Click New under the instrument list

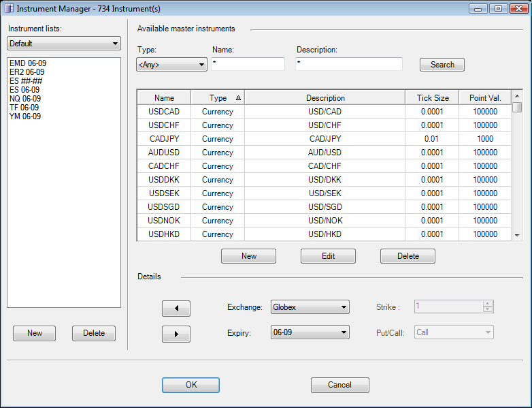[34, 333]
